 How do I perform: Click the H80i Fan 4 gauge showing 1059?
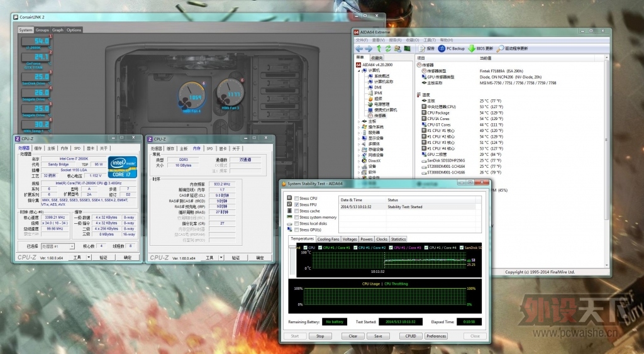[x=192, y=97]
